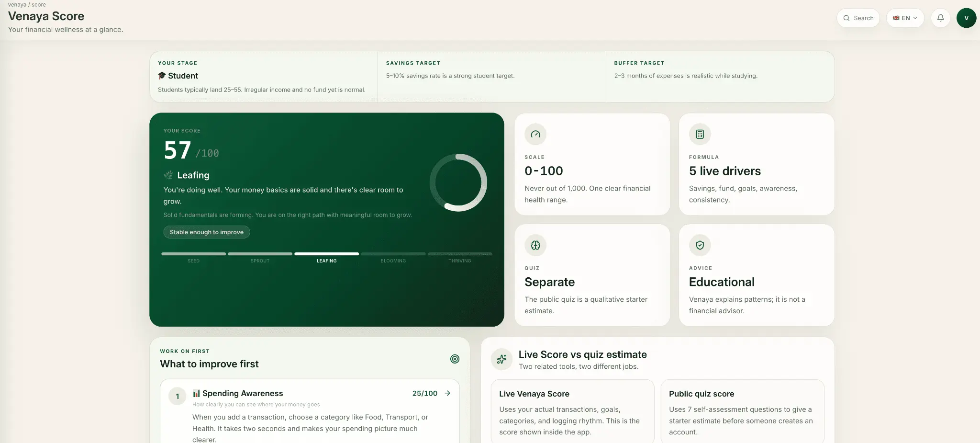
Task: Click the magnifier icon in Search
Action: [846, 18]
